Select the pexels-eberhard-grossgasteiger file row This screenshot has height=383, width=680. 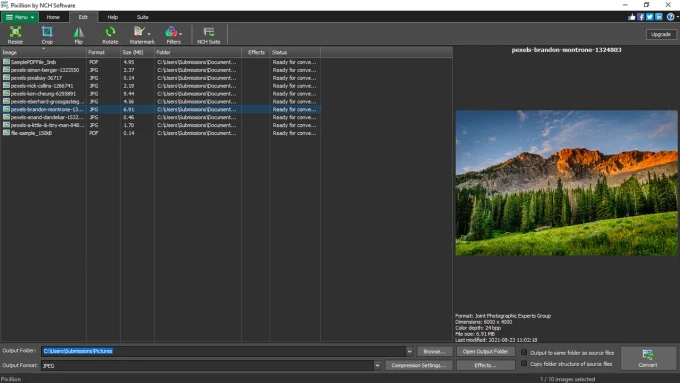coord(160,101)
